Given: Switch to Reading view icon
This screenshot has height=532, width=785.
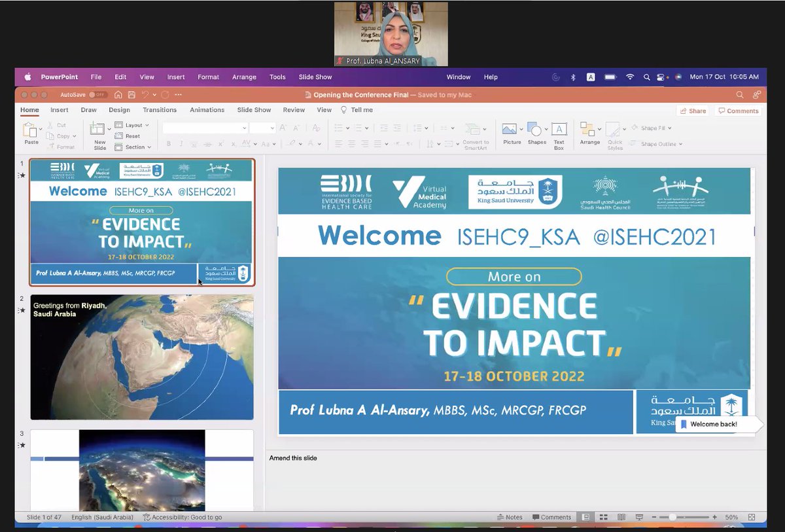Looking at the screenshot, I should click(621, 517).
